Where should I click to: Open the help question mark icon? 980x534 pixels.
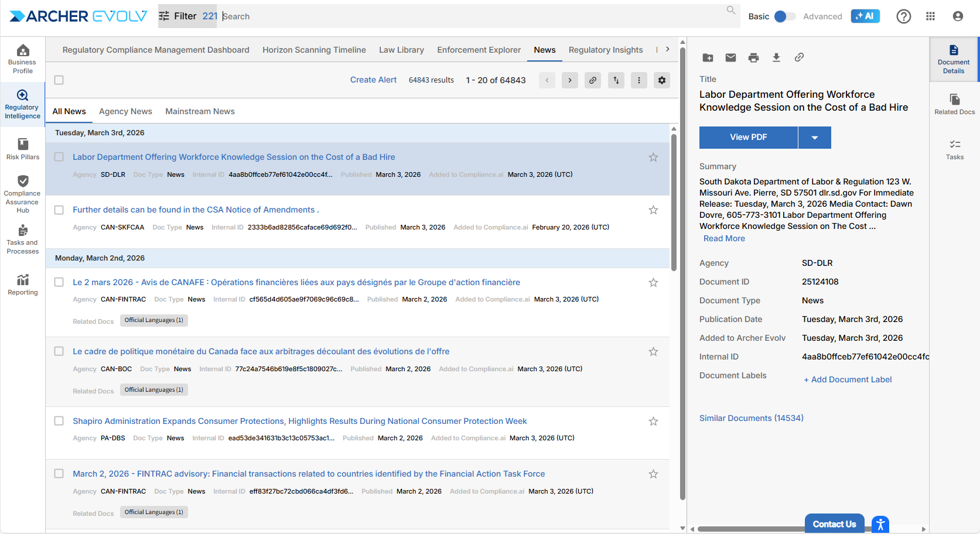coord(903,16)
